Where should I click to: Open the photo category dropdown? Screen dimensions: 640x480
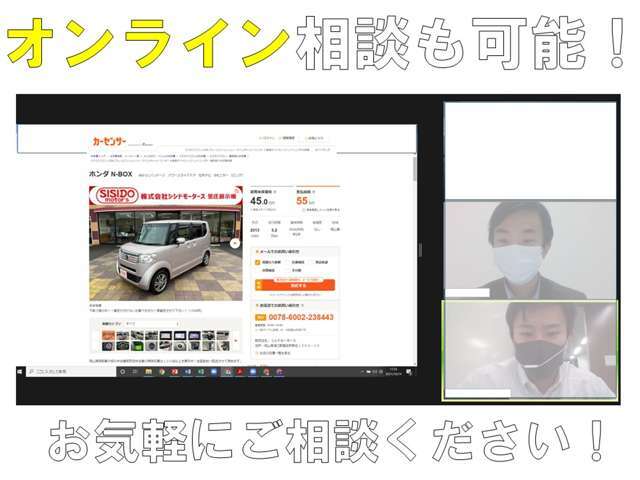coord(152,324)
